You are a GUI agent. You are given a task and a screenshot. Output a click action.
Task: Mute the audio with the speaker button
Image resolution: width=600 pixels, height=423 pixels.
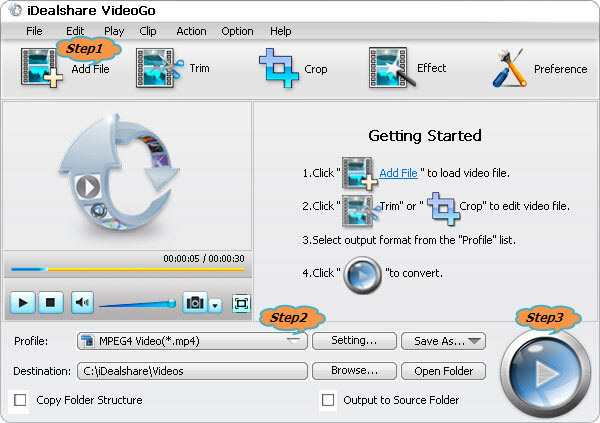tap(82, 303)
